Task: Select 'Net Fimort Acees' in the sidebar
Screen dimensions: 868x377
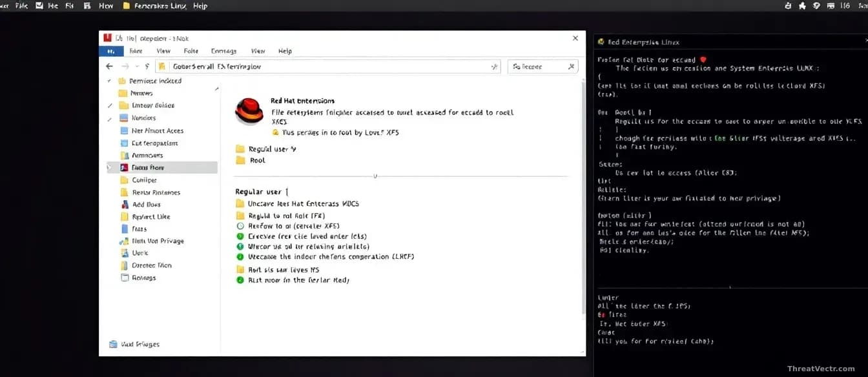Action: [152, 130]
